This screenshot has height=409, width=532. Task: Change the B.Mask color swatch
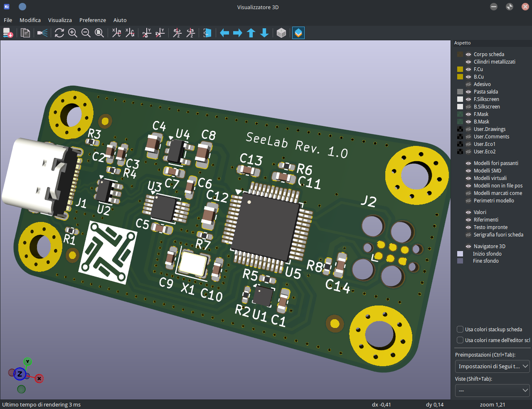pos(460,122)
